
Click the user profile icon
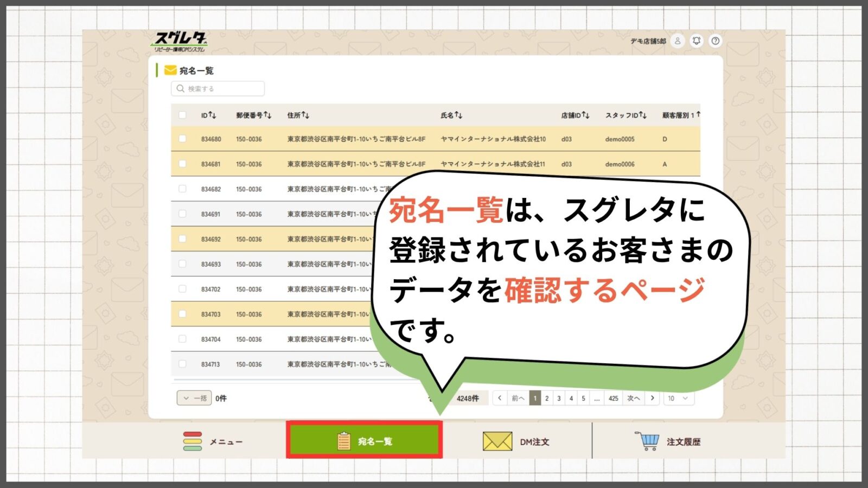click(x=677, y=41)
